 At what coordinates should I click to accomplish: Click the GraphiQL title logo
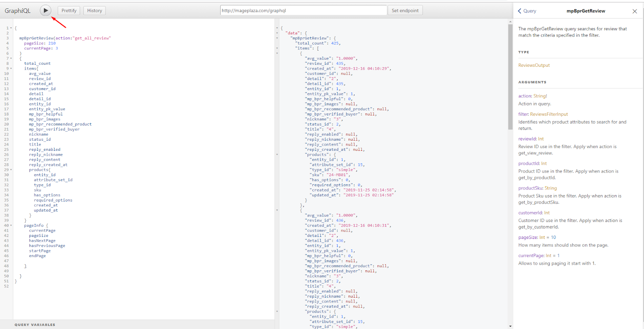[x=18, y=11]
